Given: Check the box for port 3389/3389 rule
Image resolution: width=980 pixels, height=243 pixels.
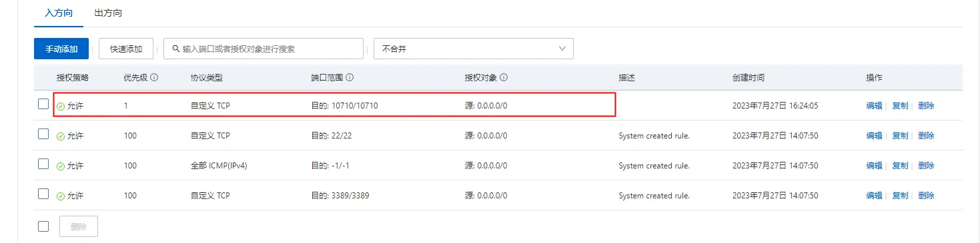Looking at the screenshot, I should point(43,194).
